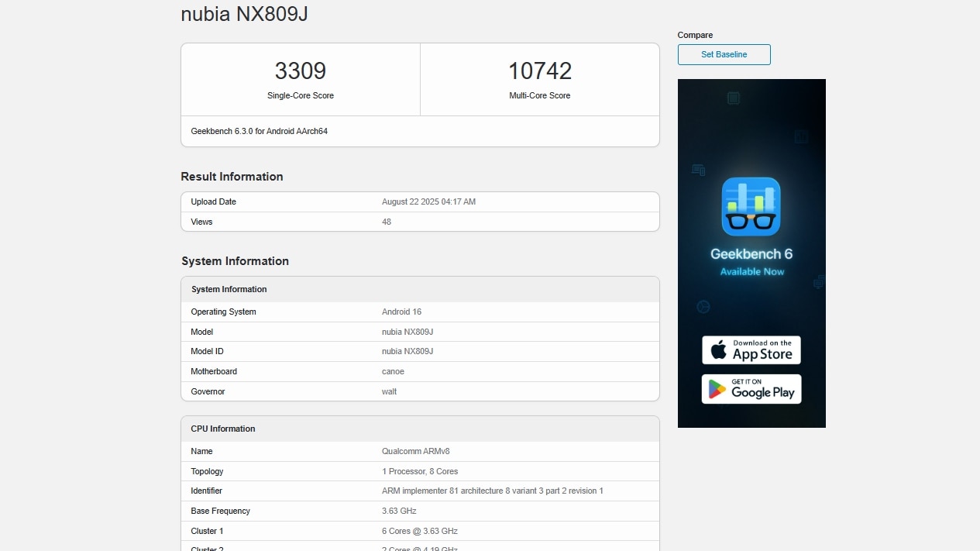Image resolution: width=980 pixels, height=551 pixels.
Task: Open the Get it on Google Play badge
Action: 751,389
